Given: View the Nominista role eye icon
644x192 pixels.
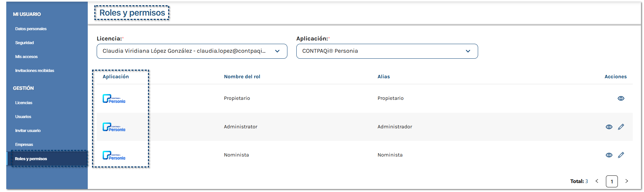Looking at the screenshot, I should 609,155.
